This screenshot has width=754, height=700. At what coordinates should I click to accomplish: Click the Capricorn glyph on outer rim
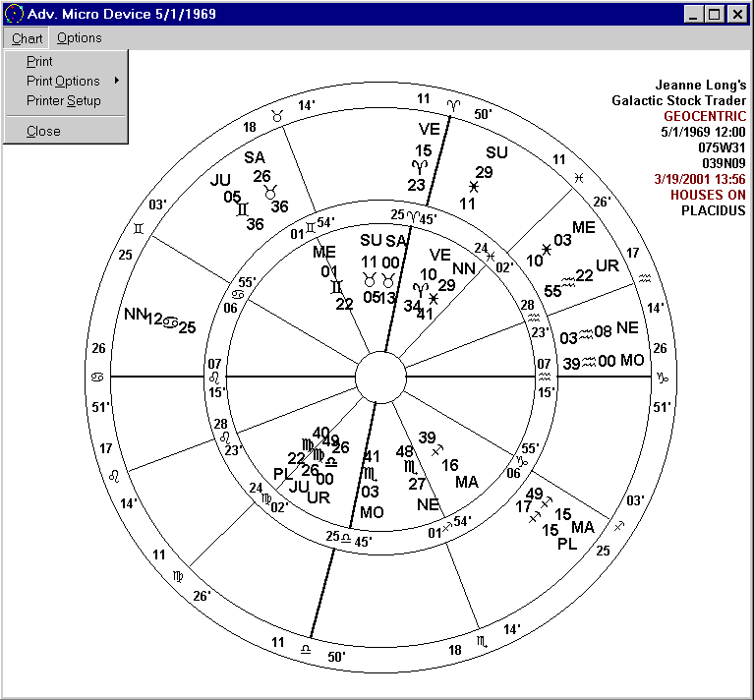click(663, 378)
